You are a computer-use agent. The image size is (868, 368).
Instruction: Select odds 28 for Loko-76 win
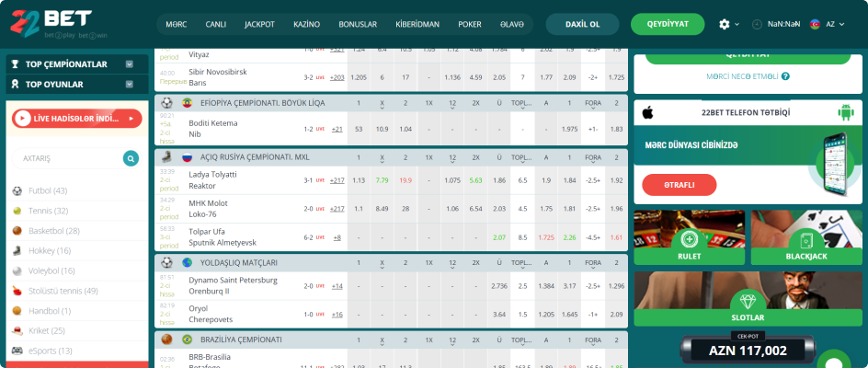tap(405, 209)
